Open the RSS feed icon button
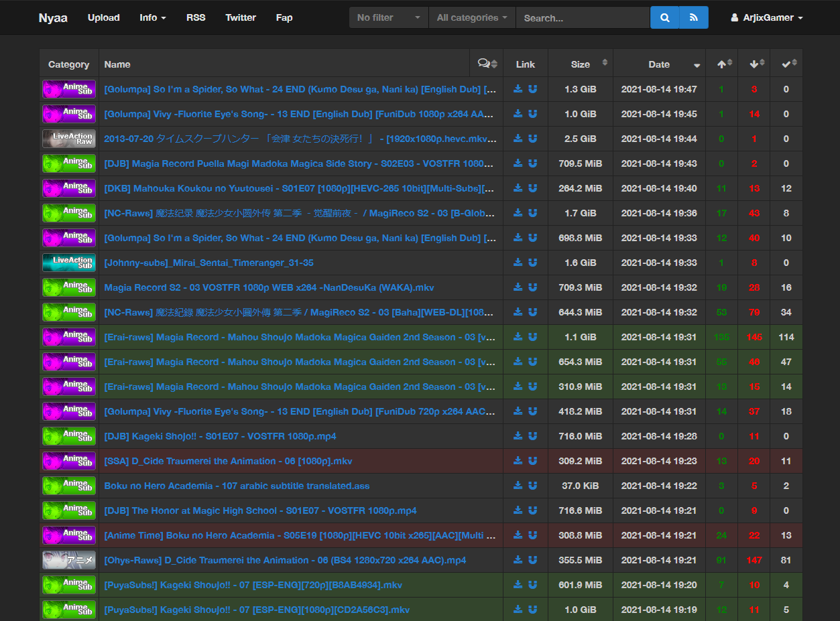The image size is (840, 621). 694,17
